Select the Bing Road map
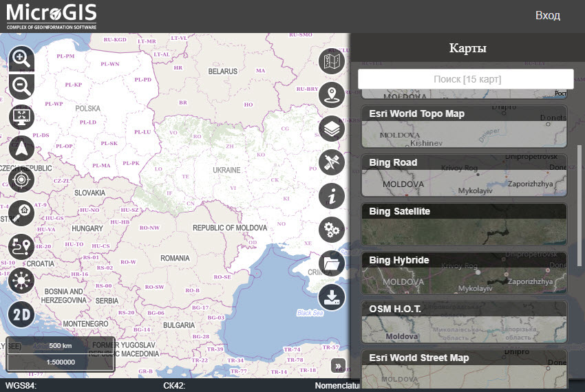This screenshot has width=585, height=392. [x=464, y=175]
